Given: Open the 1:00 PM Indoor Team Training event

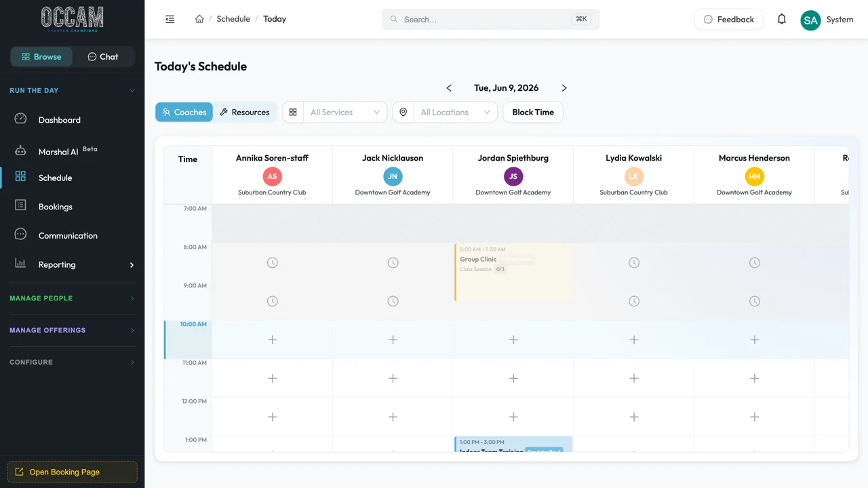Looking at the screenshot, I should (513, 444).
